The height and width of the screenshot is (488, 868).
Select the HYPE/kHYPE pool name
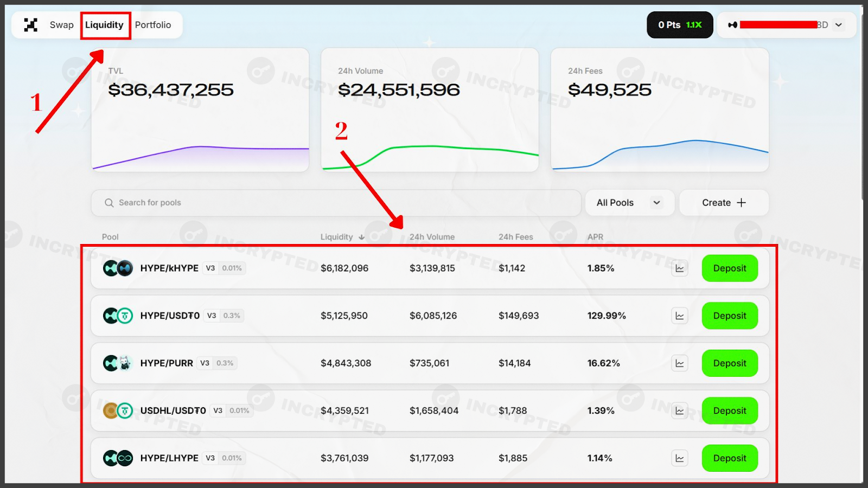[169, 268]
